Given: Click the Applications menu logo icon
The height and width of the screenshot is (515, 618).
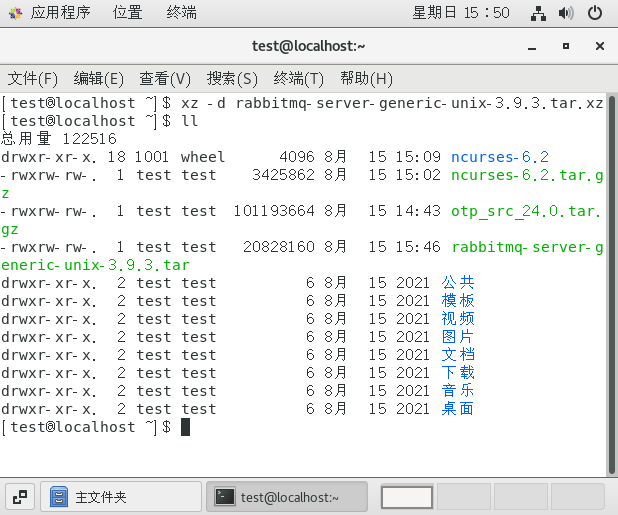Looking at the screenshot, I should coord(15,13).
